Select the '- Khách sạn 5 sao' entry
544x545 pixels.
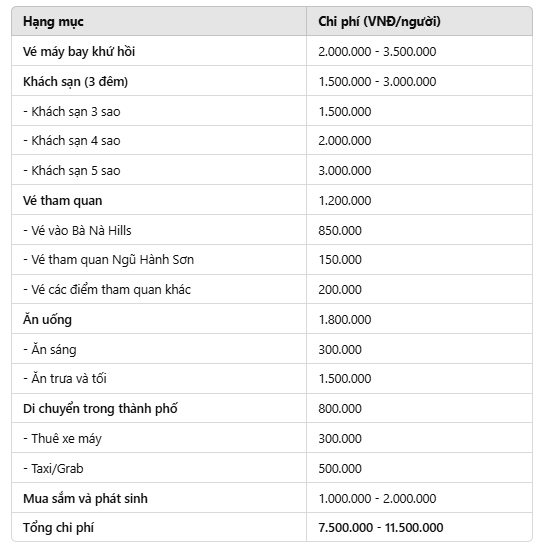pyautogui.click(x=72, y=171)
